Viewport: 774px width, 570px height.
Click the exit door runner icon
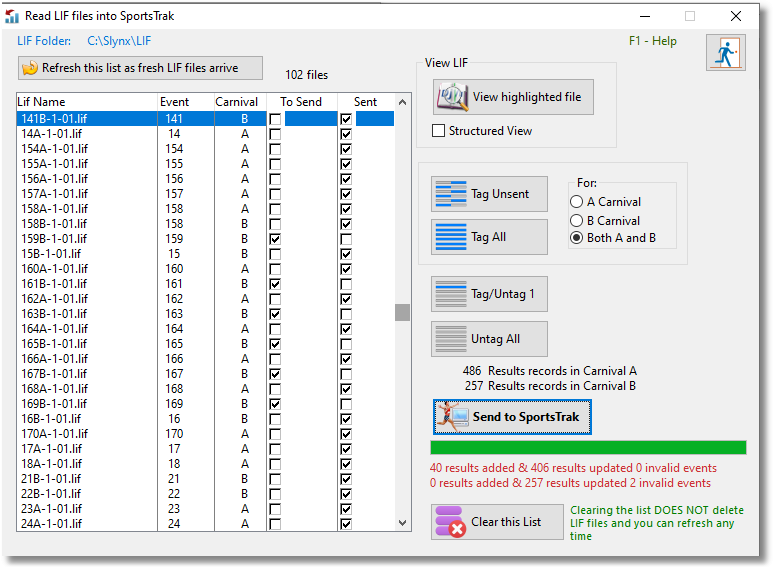coord(725,53)
